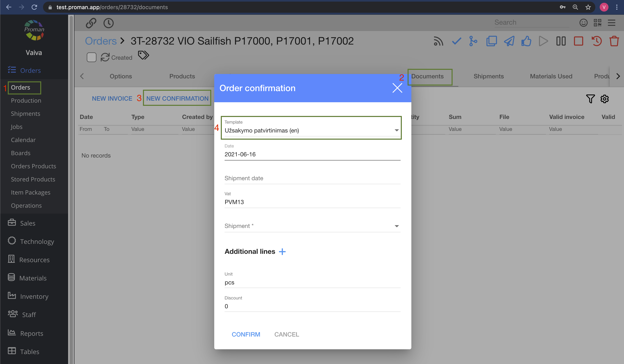The width and height of the screenshot is (624, 364).
Task: Open the Production sidebar menu item
Action: [x=26, y=100]
